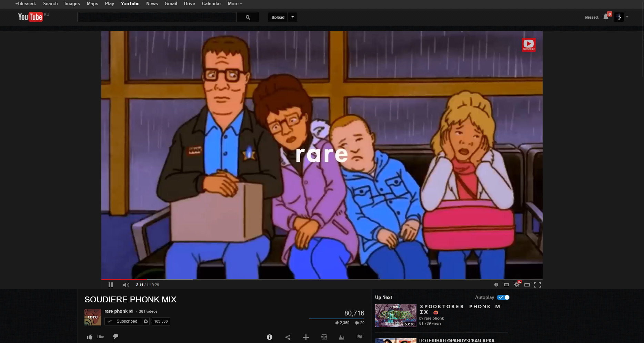
Task: Expand the account menu arrow
Action: [x=627, y=17]
